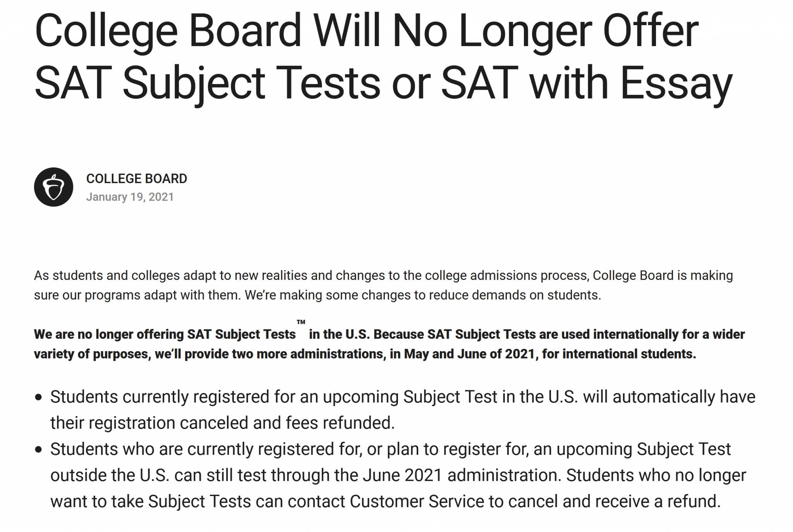793x532 pixels.
Task: Click the date January 19, 2021
Action: 130,197
